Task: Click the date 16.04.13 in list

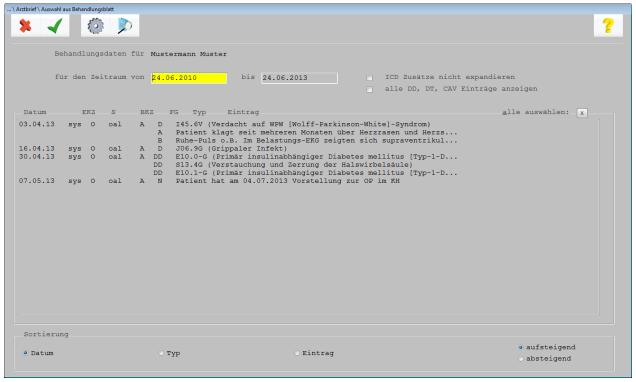Action: tap(37, 148)
